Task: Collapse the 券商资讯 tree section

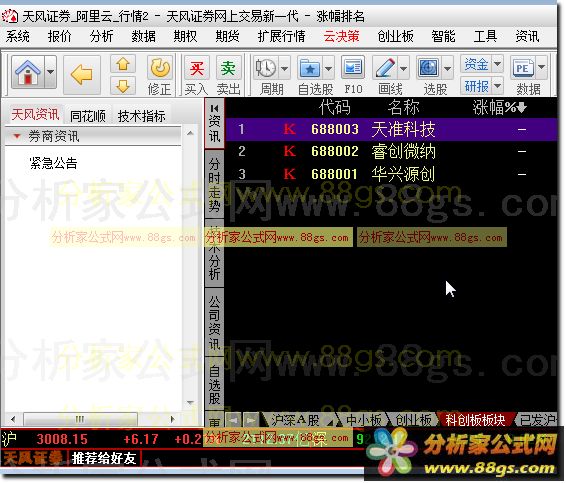Action: point(16,136)
